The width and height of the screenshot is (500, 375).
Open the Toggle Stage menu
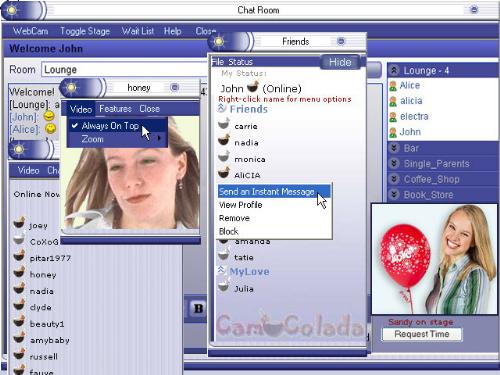coord(85,31)
